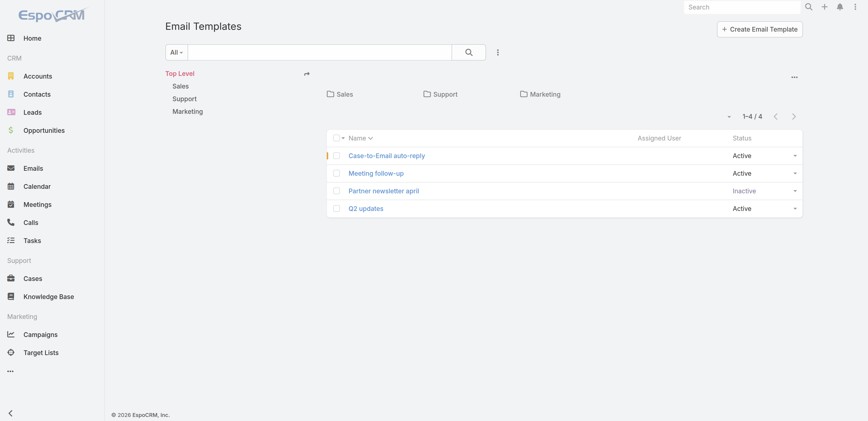This screenshot has height=421, width=868.
Task: Open the category list ellipsis menu
Action: pos(794,77)
